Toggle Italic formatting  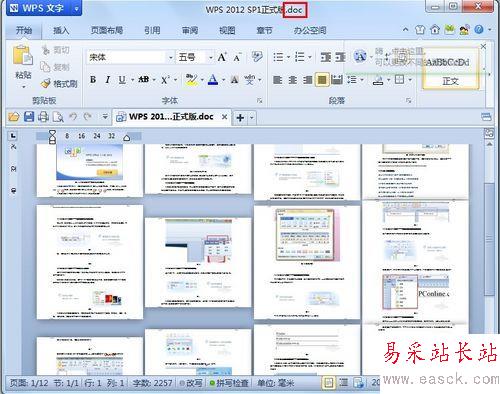pos(108,80)
